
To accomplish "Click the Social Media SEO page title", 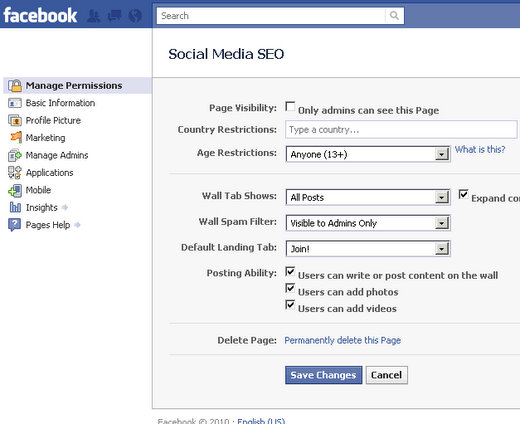I will click(226, 54).
